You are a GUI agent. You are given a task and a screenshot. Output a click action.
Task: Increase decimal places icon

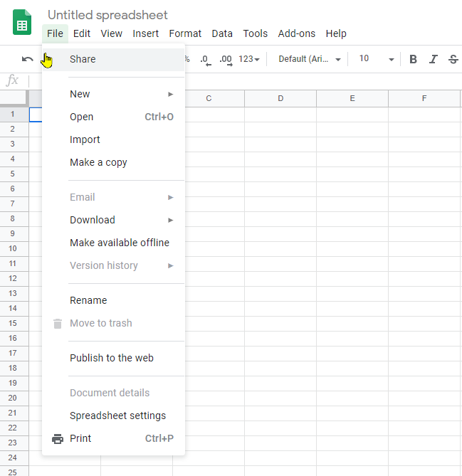(x=226, y=60)
